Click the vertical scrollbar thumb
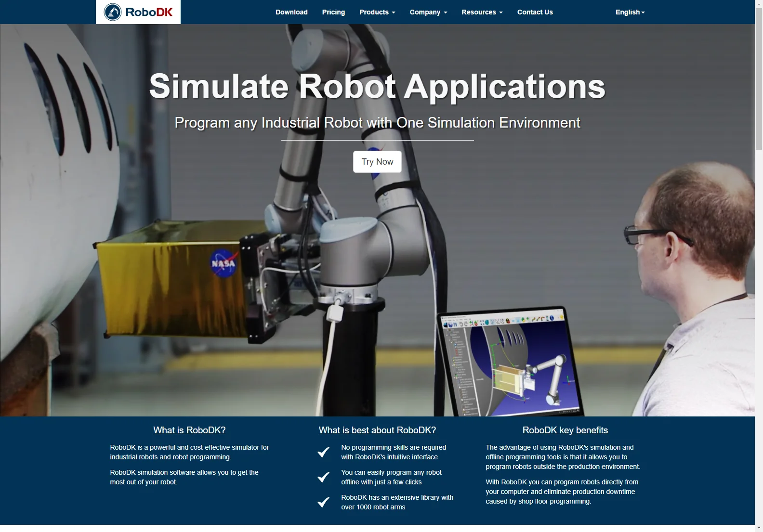 point(759,79)
